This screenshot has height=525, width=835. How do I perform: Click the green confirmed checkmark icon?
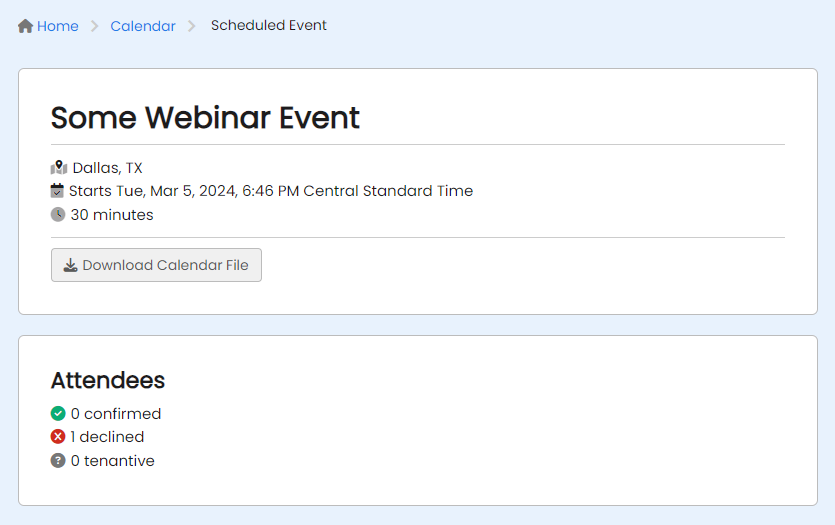pos(58,413)
